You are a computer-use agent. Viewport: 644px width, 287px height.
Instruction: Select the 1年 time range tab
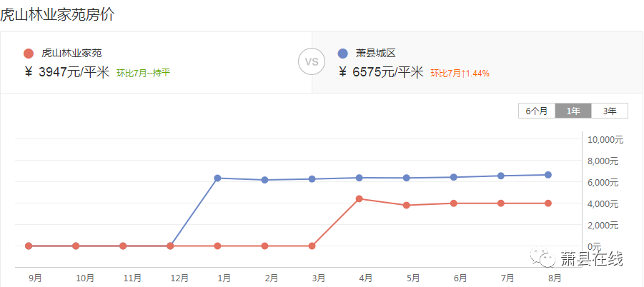pos(573,111)
